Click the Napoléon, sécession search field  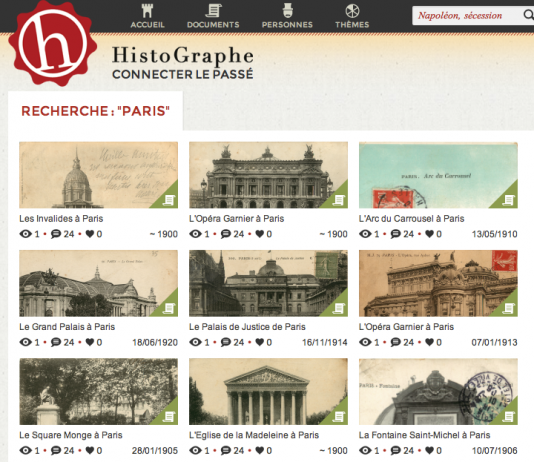click(468, 15)
